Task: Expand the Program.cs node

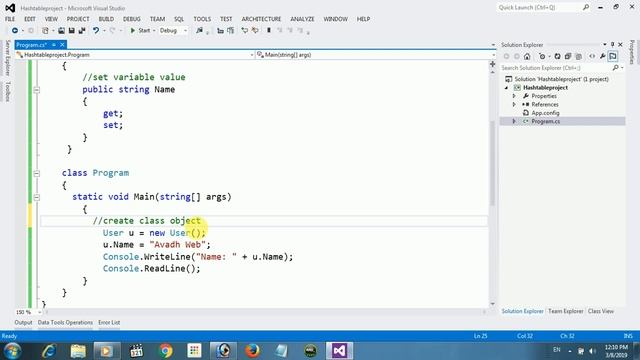Action: point(514,121)
